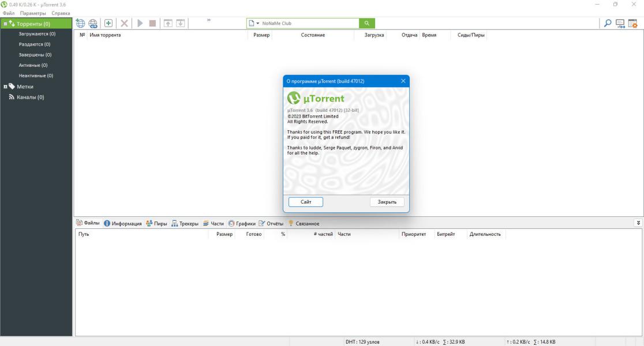
Task: Select Загружаются (0) filter
Action: coord(37,33)
